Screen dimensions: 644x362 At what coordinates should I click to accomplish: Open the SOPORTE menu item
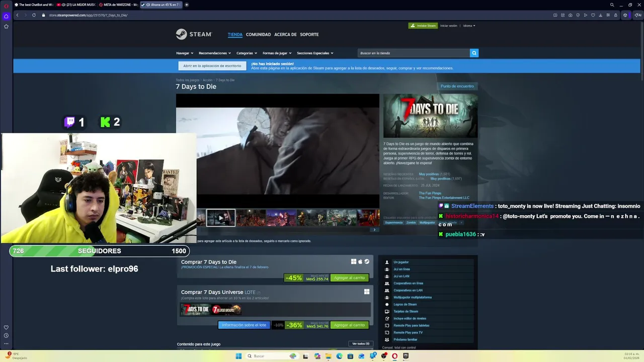click(x=309, y=35)
